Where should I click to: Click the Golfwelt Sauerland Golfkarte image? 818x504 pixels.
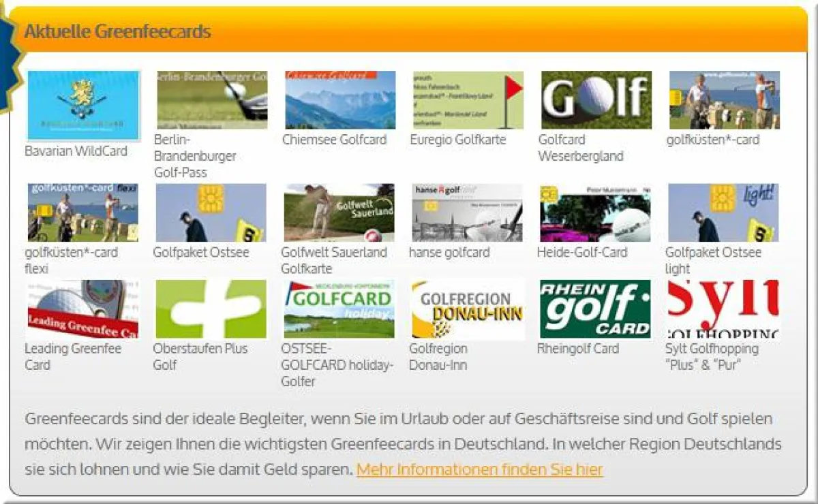(x=338, y=211)
